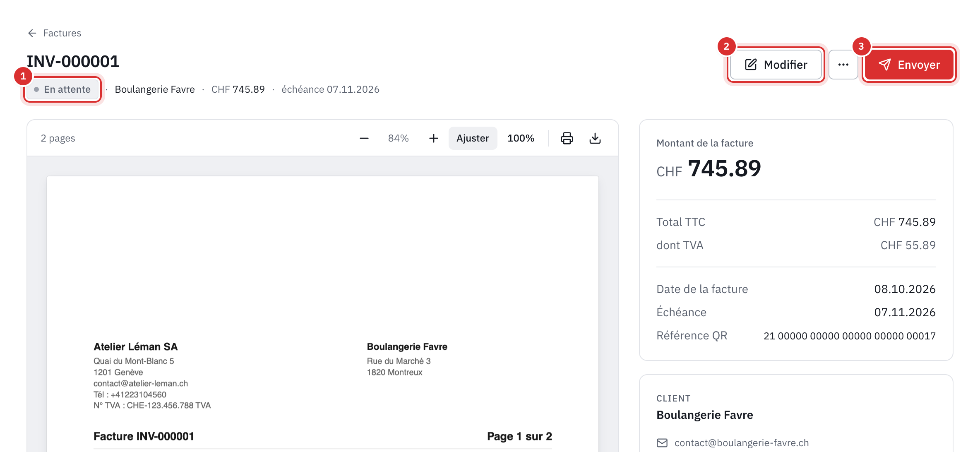Open the three-dots more options menu
Image resolution: width=980 pixels, height=452 pixels.
tap(843, 65)
